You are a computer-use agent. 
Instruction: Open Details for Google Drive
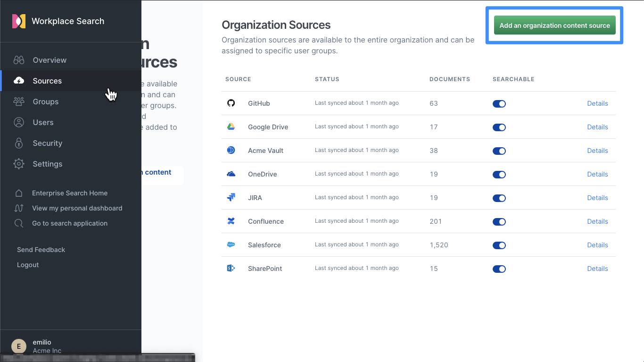pos(597,127)
